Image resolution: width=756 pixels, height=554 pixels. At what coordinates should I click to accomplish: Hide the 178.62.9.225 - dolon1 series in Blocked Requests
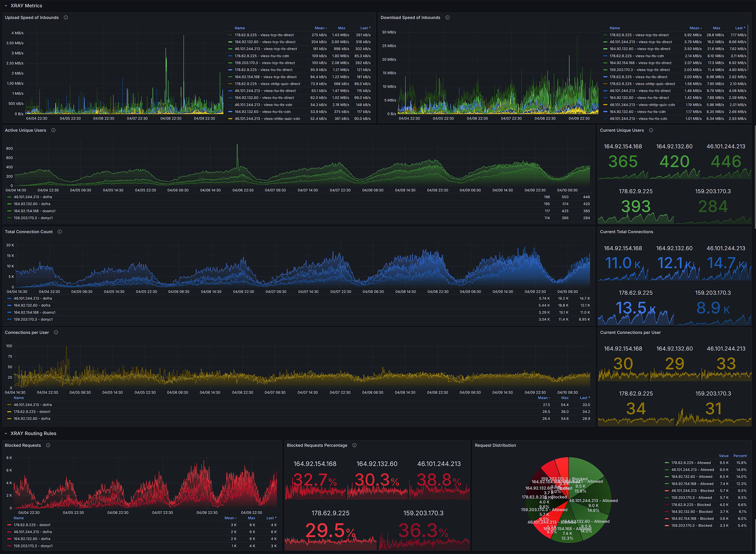point(32,525)
